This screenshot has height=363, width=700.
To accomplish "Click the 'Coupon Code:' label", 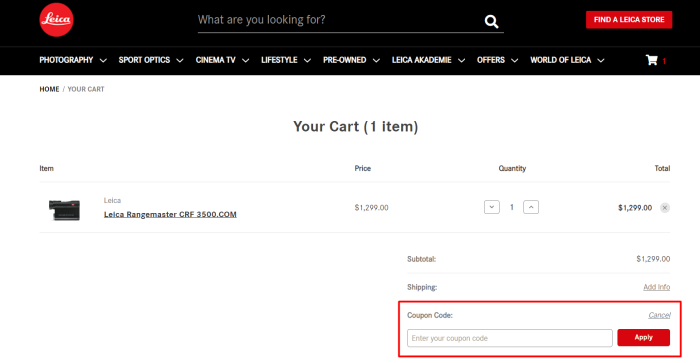I will coord(430,315).
